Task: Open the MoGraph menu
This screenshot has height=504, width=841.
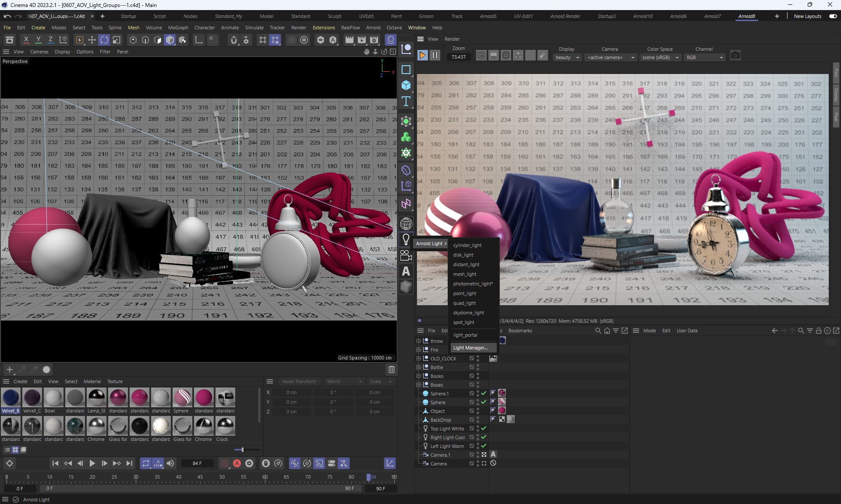Action: [x=178, y=28]
